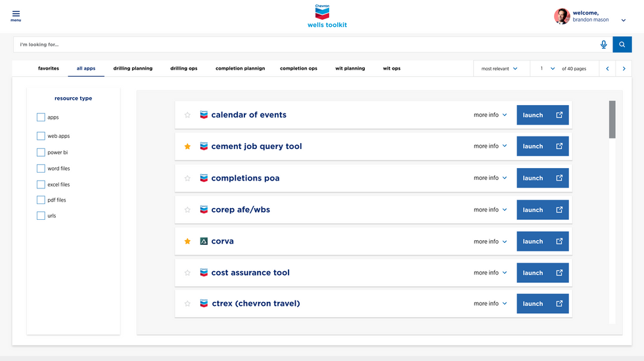The width and height of the screenshot is (644, 361).
Task: Select the drilling planning tab
Action: click(133, 68)
